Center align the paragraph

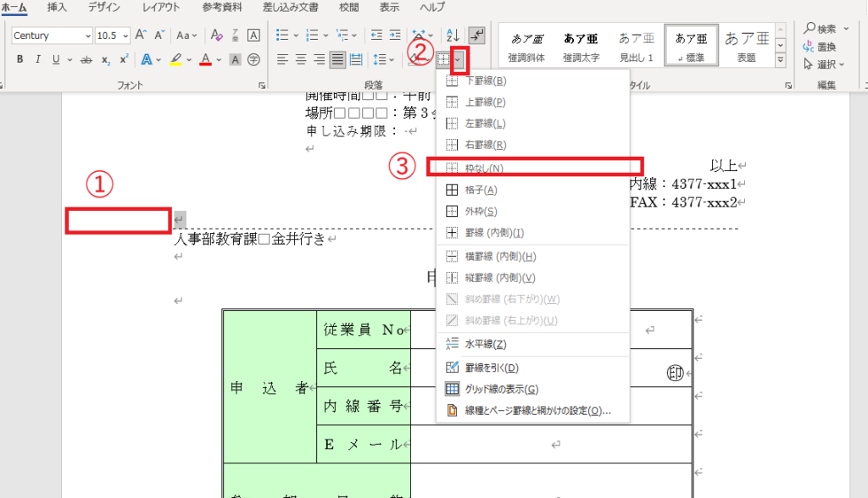tap(301, 60)
